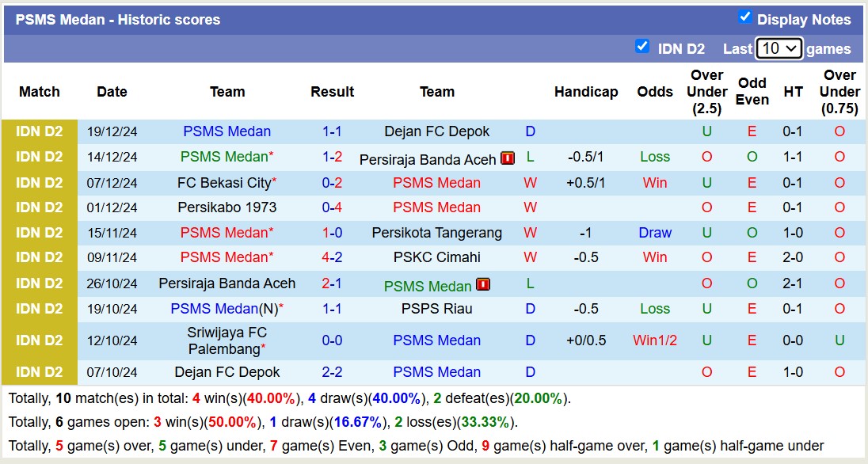
Task: Open PSKC Cimahi team link
Action: 436,257
